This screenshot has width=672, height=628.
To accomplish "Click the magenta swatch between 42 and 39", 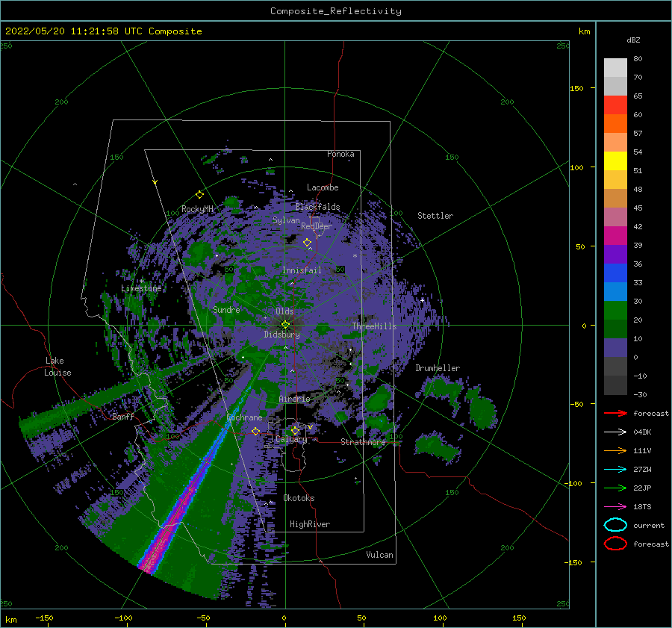I will click(615, 236).
